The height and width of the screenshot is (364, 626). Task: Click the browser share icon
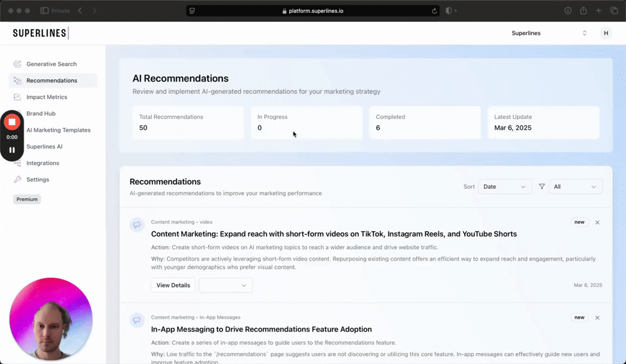pyautogui.click(x=583, y=11)
